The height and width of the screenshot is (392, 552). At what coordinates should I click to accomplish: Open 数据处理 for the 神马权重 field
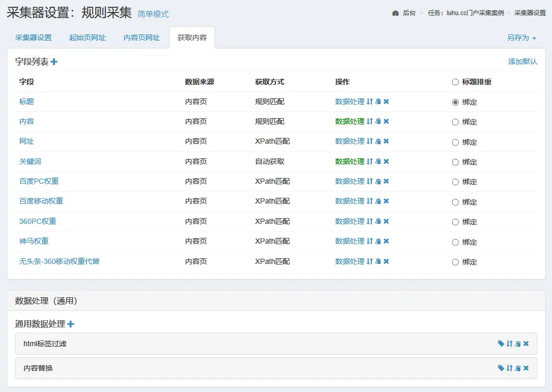pos(349,241)
